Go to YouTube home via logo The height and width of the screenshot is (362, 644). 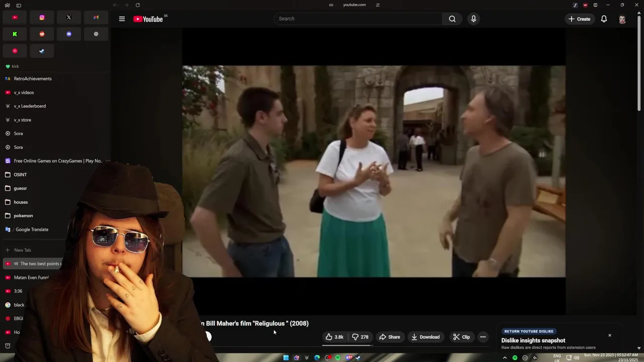148,19
